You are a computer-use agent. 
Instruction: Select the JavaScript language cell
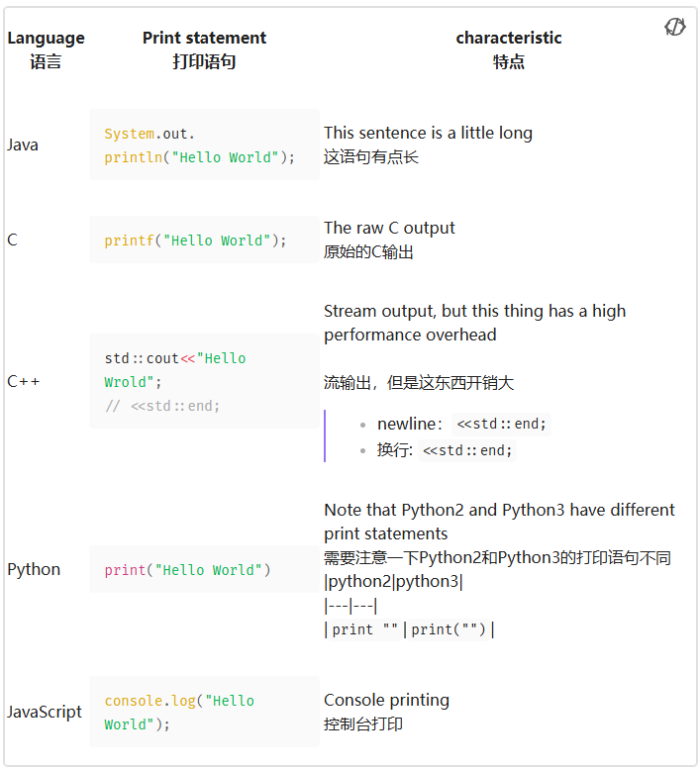(x=45, y=712)
